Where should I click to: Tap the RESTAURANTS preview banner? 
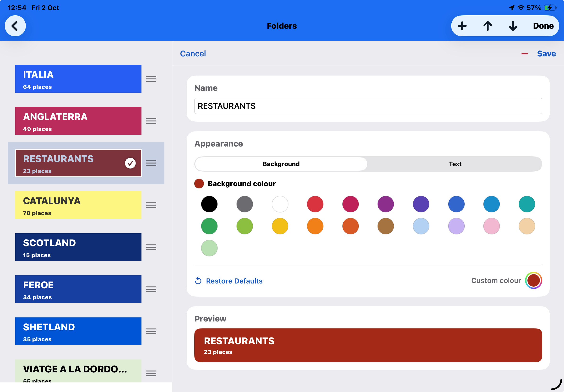(x=368, y=345)
